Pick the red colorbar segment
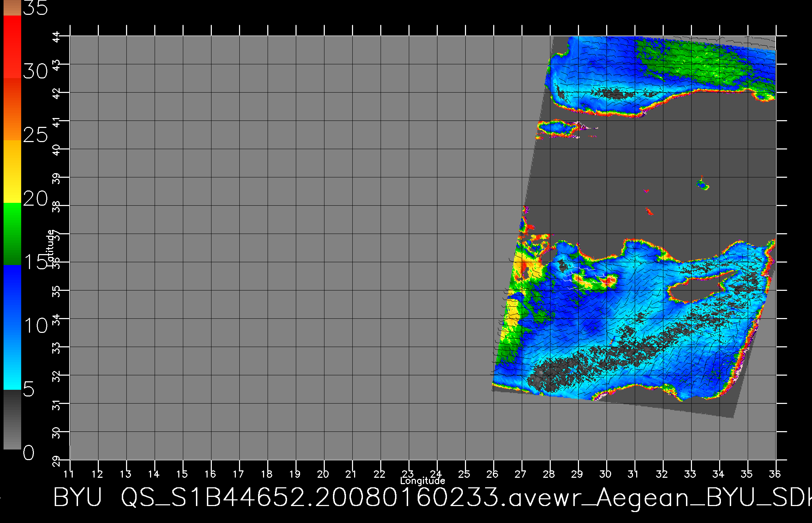Viewport: 812px width, 523px height. click(12, 47)
